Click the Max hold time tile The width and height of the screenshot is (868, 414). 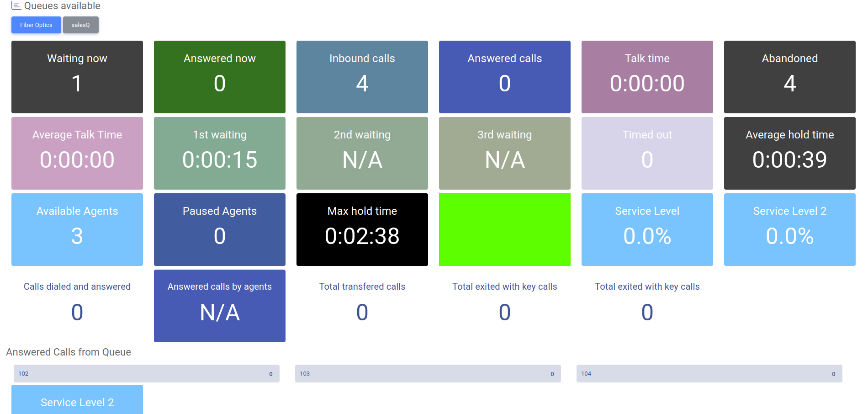(x=362, y=229)
